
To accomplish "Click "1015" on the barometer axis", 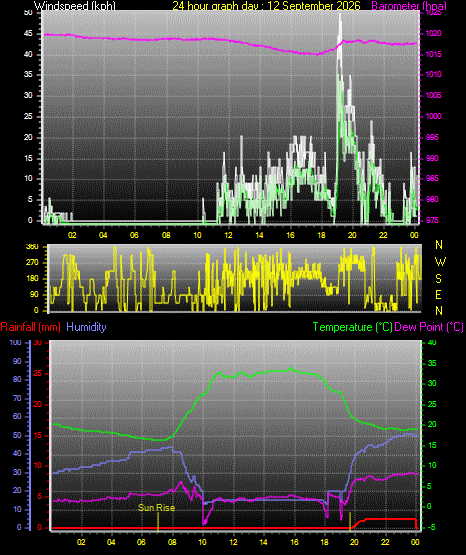I will 434,55.
